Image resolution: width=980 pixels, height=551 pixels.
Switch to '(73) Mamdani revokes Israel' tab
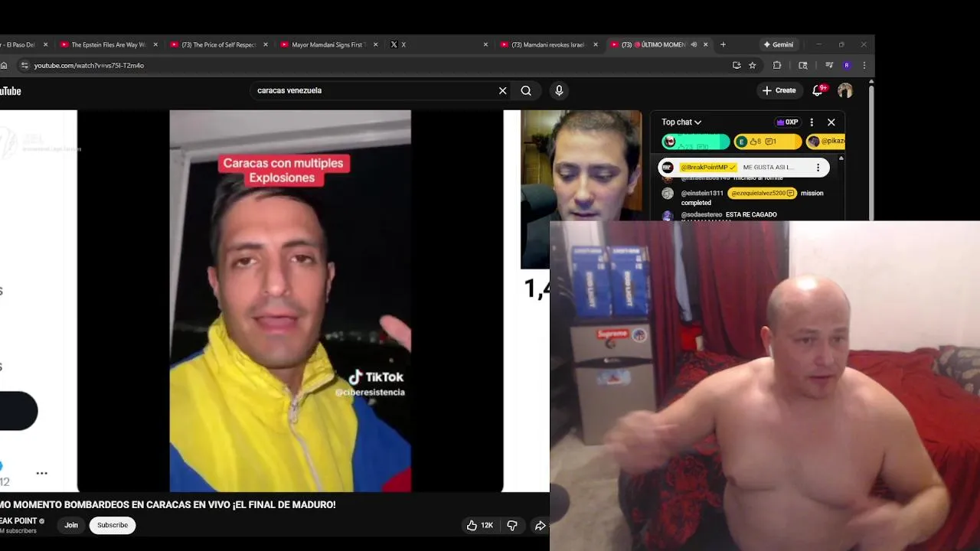pos(547,44)
